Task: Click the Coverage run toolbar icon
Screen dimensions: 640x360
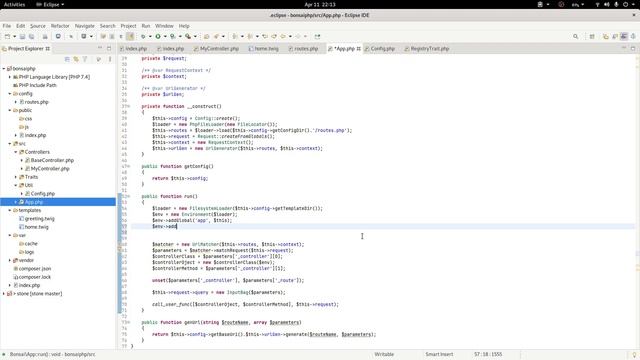Action: click(173, 36)
